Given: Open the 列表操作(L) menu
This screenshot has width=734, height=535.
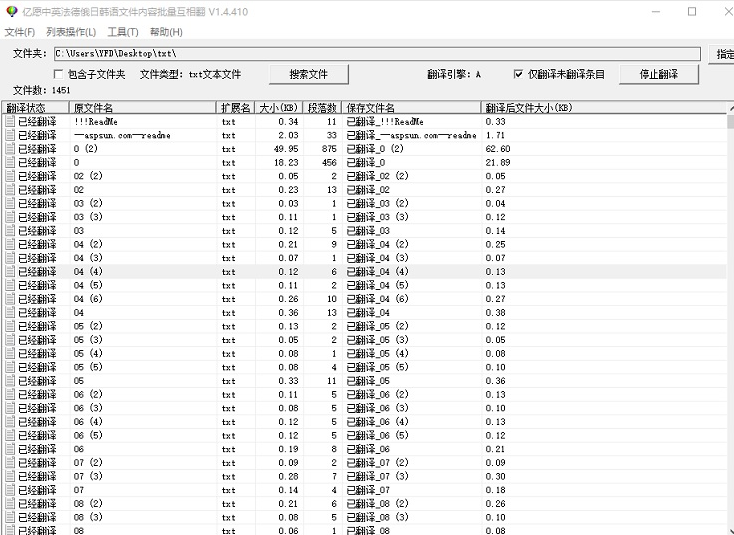Looking at the screenshot, I should pos(71,32).
